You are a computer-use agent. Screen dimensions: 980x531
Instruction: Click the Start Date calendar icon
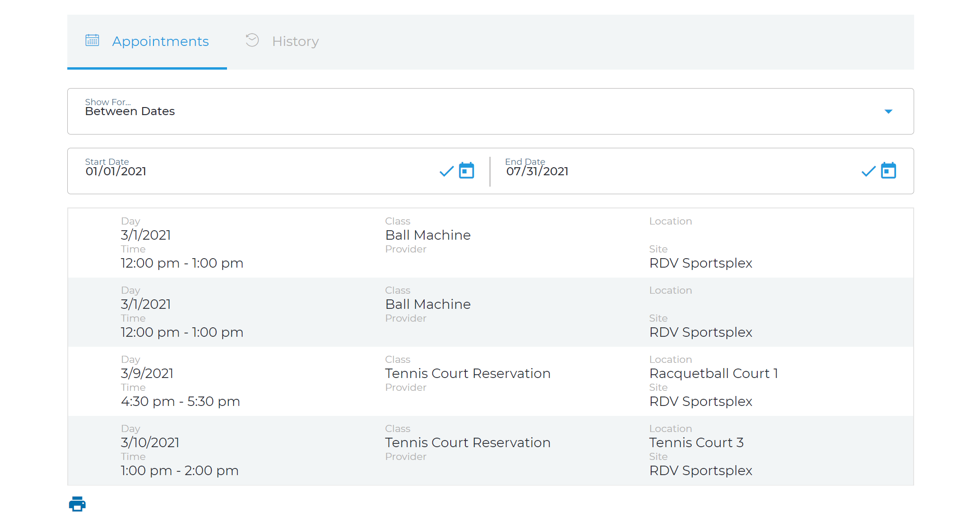pyautogui.click(x=466, y=170)
